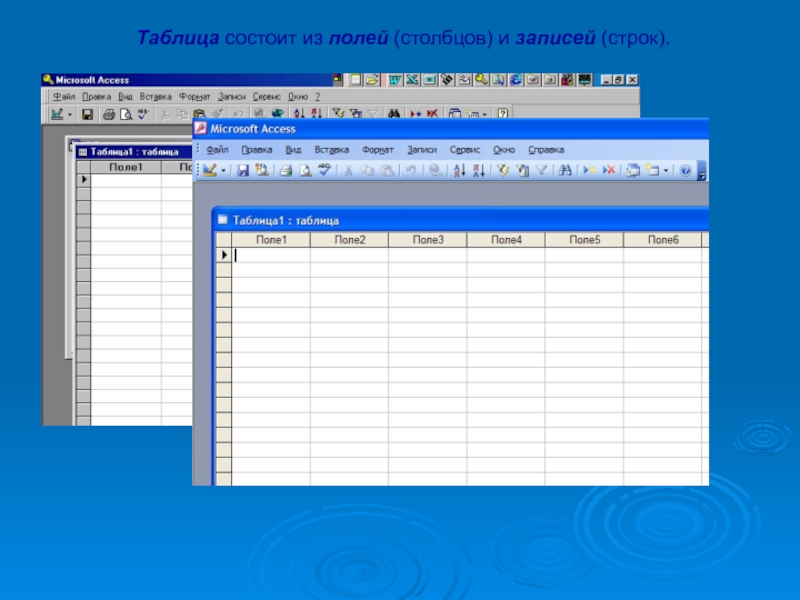
Task: Run the ABC Spelling check in the front Access toolbar
Action: (x=324, y=170)
